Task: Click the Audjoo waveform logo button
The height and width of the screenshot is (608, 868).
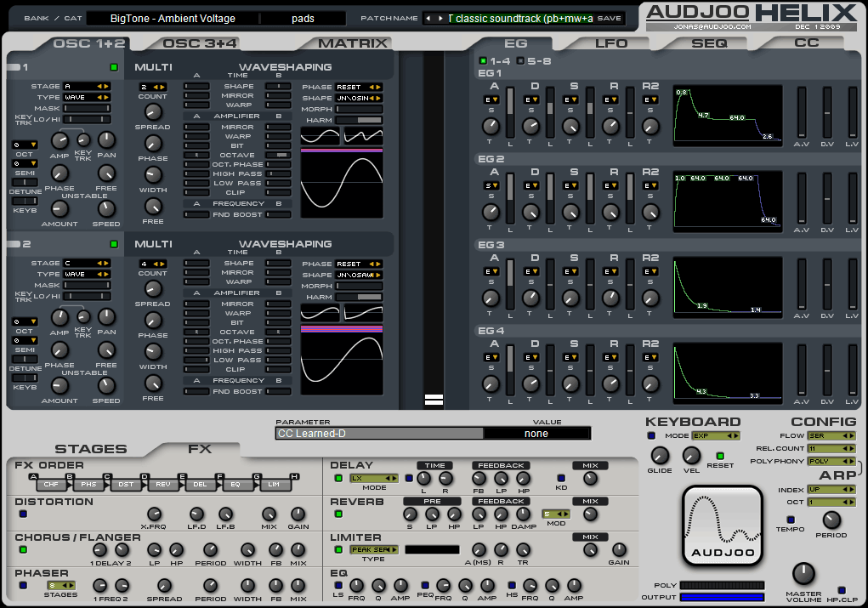Action: [723, 526]
